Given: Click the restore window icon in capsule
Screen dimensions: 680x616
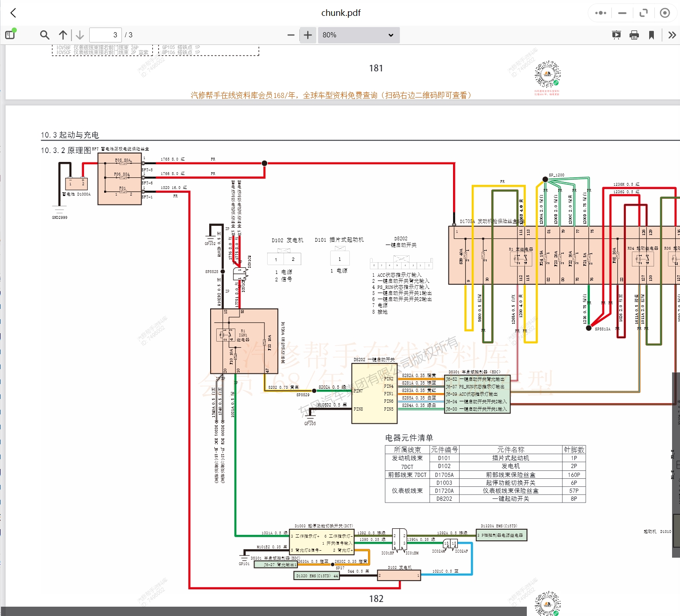Looking at the screenshot, I should coord(644,13).
